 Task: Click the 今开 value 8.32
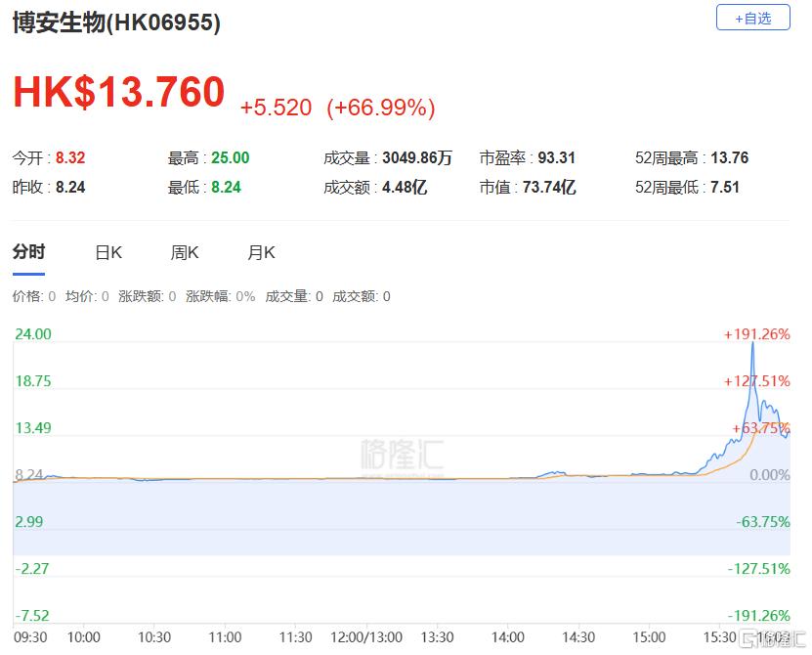click(x=70, y=157)
